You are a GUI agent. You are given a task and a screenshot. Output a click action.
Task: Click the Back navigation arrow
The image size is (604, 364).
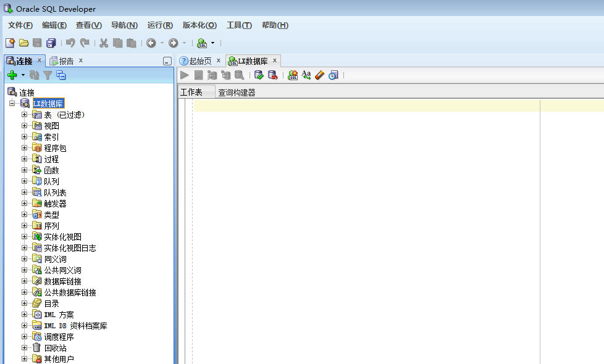[151, 43]
